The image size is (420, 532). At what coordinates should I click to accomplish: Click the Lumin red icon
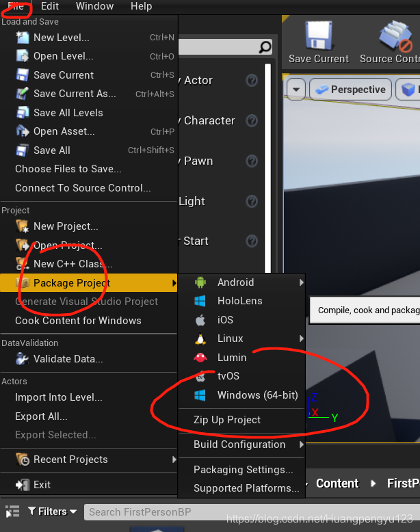click(x=200, y=357)
